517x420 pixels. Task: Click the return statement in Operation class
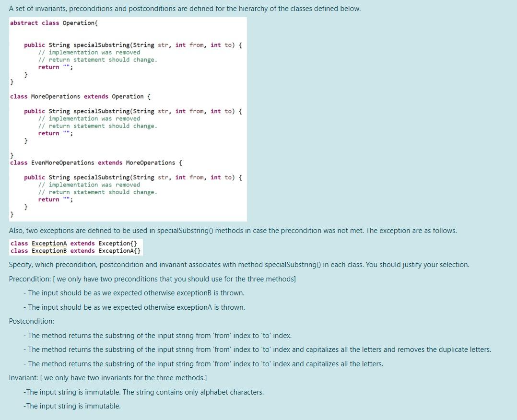point(49,67)
